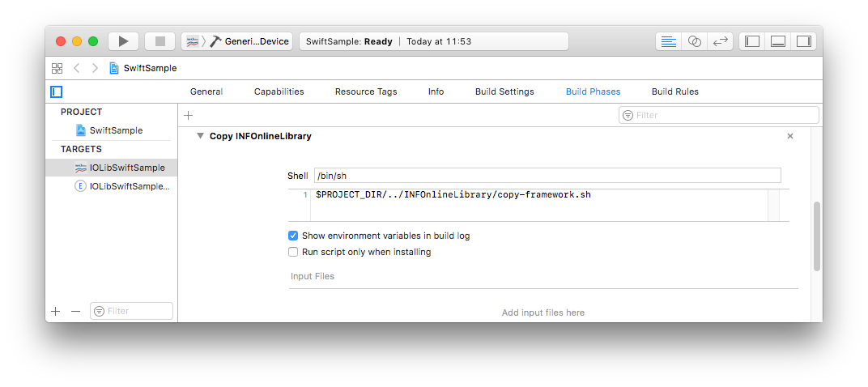The width and height of the screenshot is (868, 387).
Task: Collapse the Copy INFOnlineLibrary section
Action: pos(200,136)
